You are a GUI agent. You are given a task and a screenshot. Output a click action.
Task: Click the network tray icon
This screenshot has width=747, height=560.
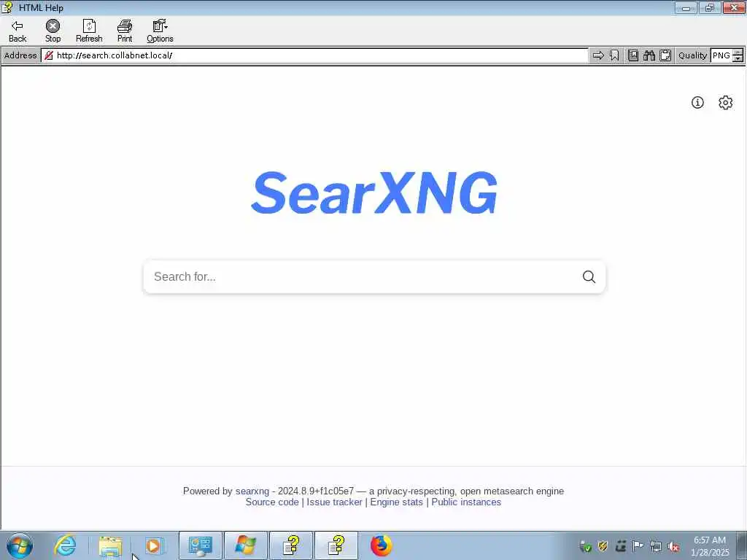(656, 547)
